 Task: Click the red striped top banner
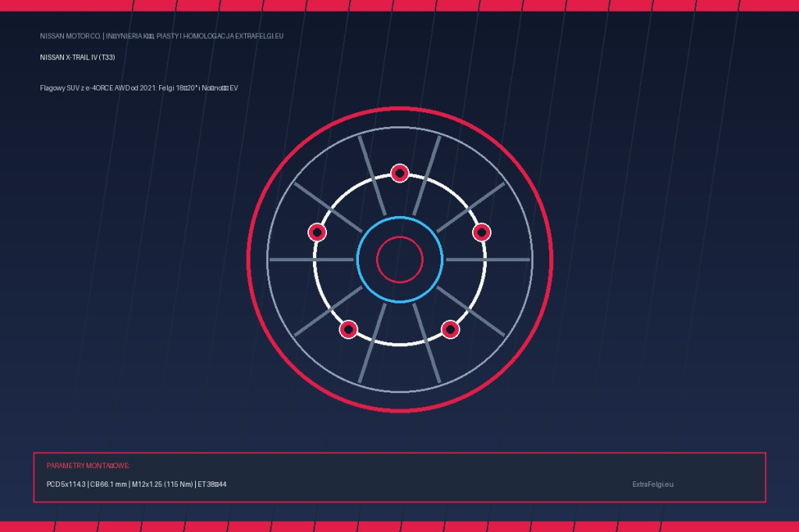(399, 5)
